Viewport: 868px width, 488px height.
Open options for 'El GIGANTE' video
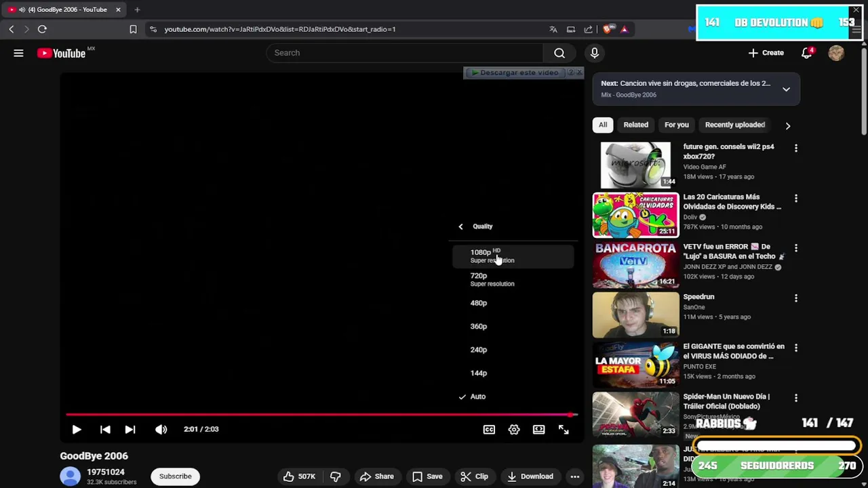click(x=796, y=348)
